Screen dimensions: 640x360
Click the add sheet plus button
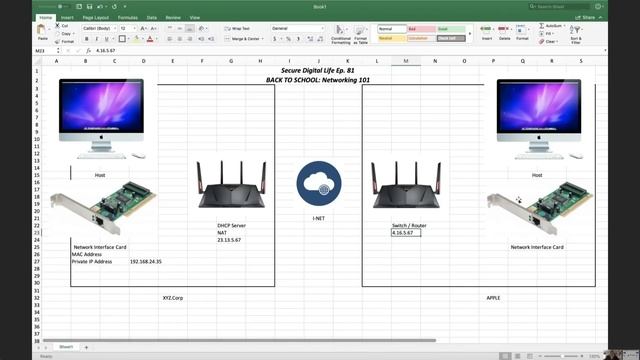tap(86, 347)
